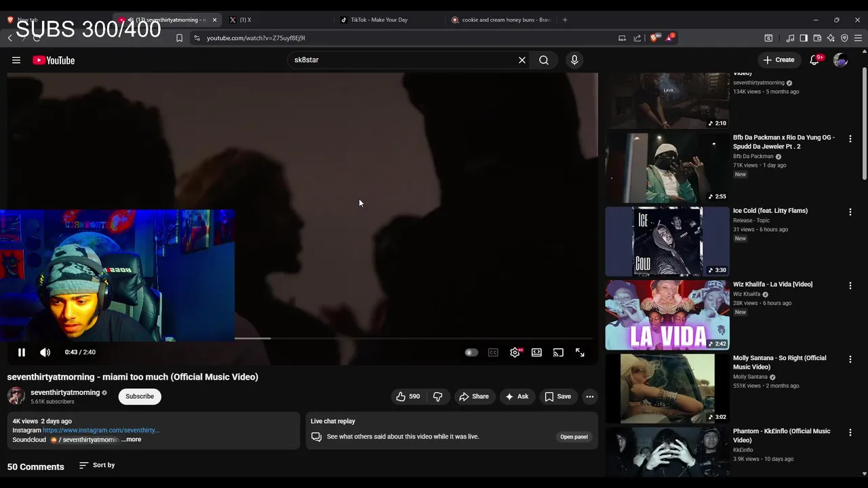The width and height of the screenshot is (868, 488).
Task: Cast the video to a device
Action: pyautogui.click(x=558, y=352)
